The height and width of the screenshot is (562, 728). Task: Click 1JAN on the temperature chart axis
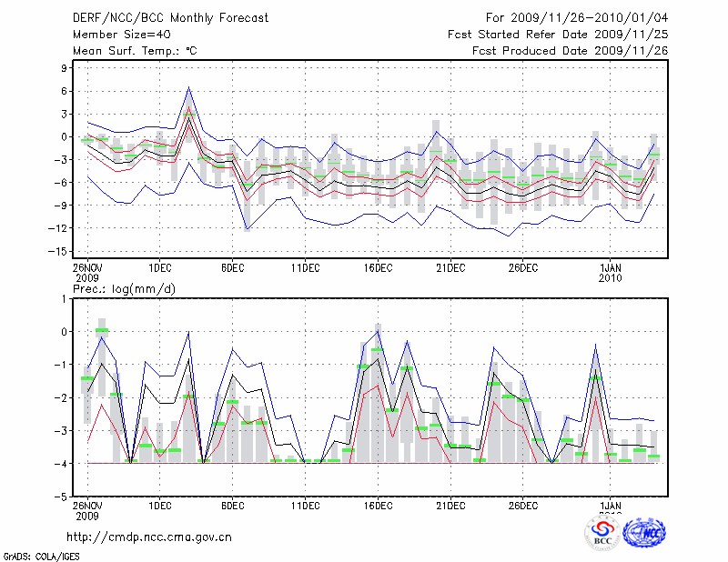pyautogui.click(x=611, y=267)
